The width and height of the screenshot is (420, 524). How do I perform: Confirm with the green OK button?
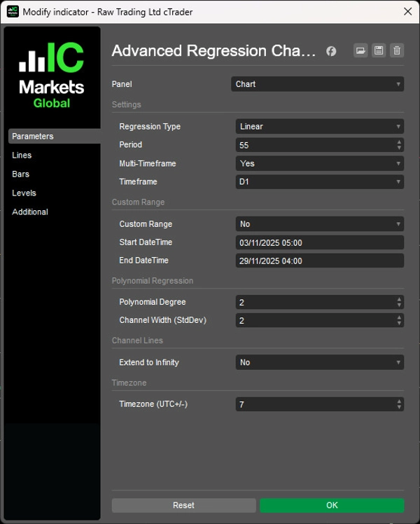tap(332, 505)
